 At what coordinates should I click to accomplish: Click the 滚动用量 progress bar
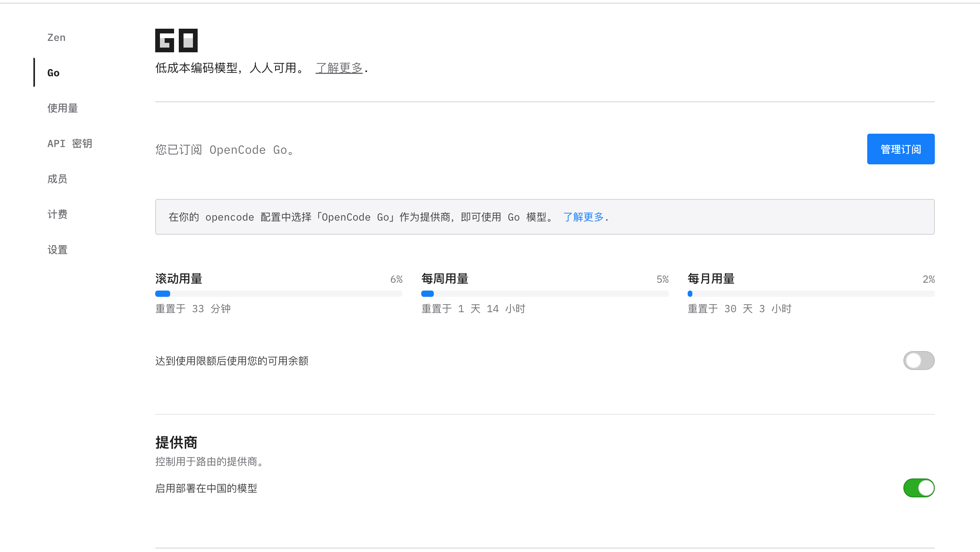click(279, 294)
